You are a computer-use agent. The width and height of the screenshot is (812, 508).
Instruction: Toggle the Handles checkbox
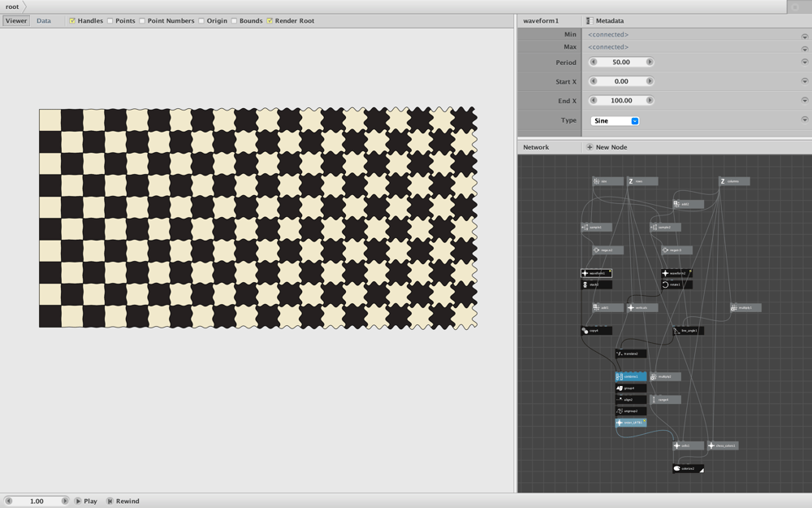tap(72, 21)
